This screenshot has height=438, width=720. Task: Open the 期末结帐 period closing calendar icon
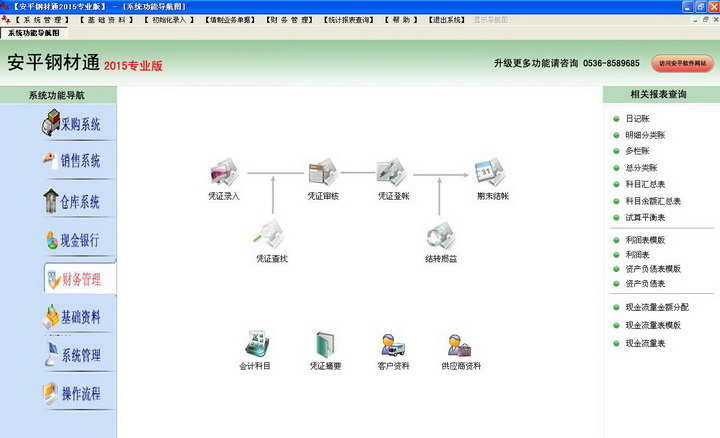pos(490,173)
